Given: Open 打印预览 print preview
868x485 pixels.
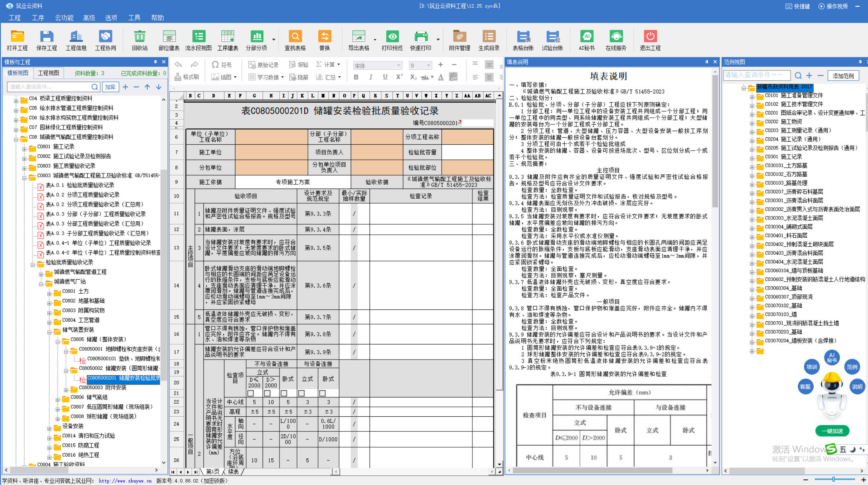Looking at the screenshot, I should (392, 37).
